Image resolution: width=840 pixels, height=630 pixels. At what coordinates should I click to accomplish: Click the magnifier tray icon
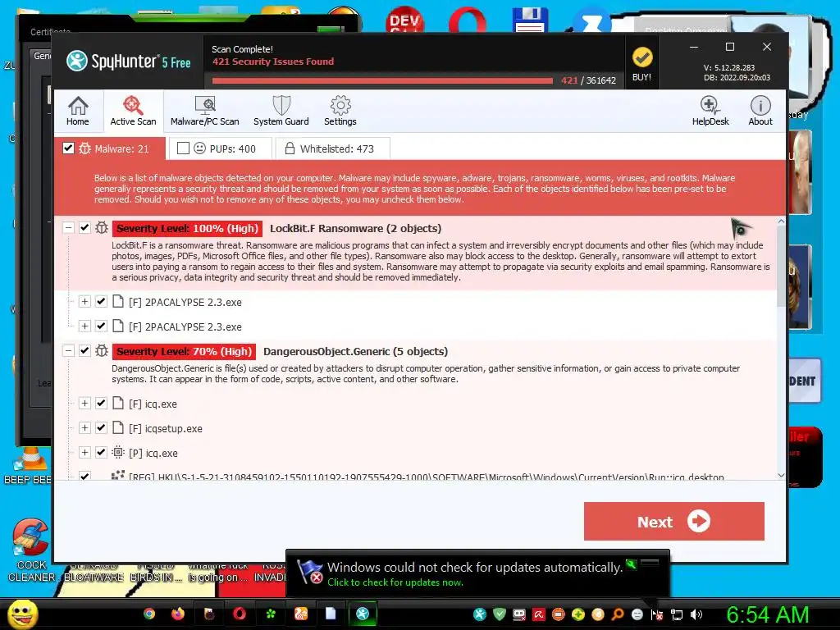tap(618, 614)
